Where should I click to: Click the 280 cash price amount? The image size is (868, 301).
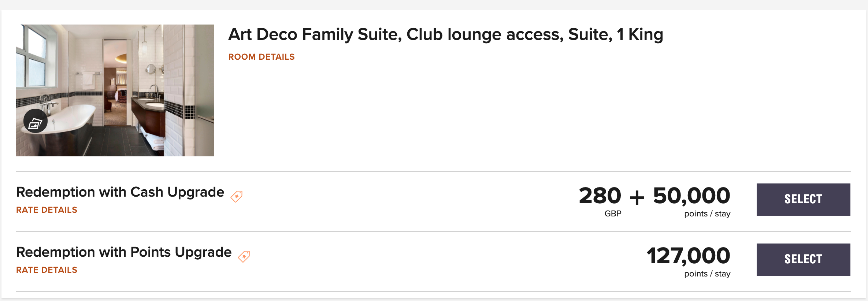point(600,196)
